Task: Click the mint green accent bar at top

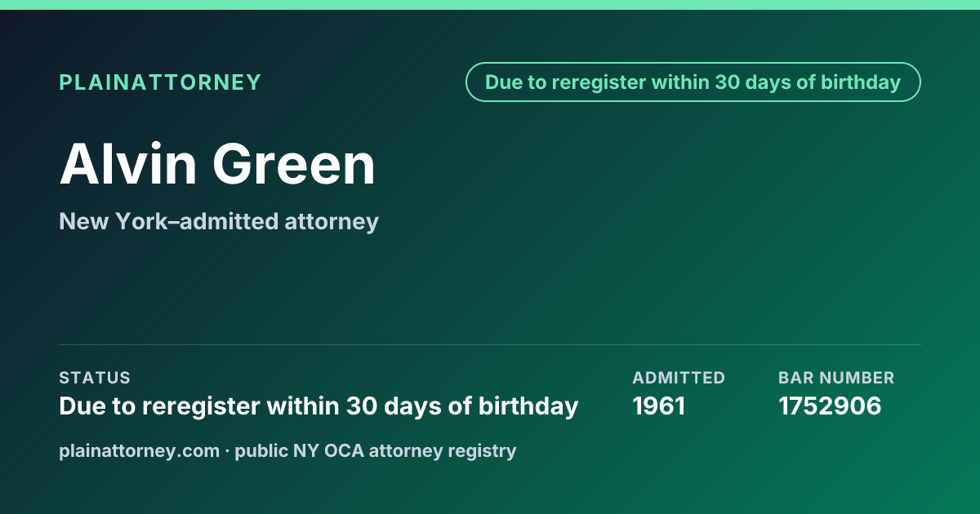Action: tap(490, 5)
